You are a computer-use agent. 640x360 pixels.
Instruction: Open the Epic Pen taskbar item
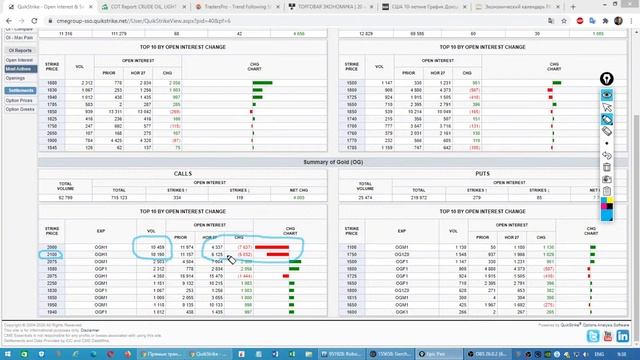(439, 354)
